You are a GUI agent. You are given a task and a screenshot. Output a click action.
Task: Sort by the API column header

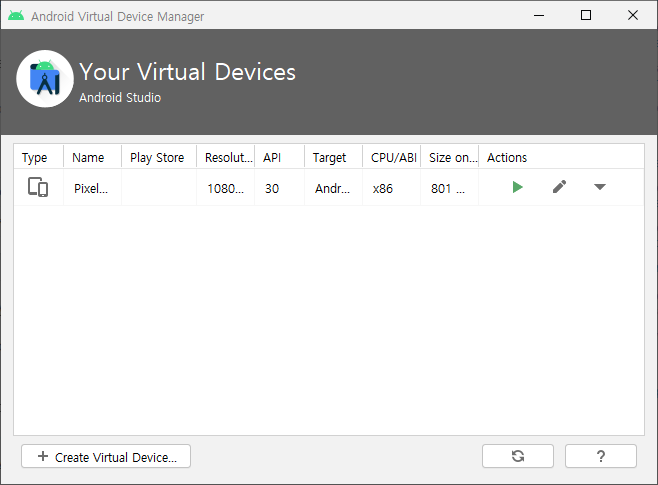pos(279,157)
